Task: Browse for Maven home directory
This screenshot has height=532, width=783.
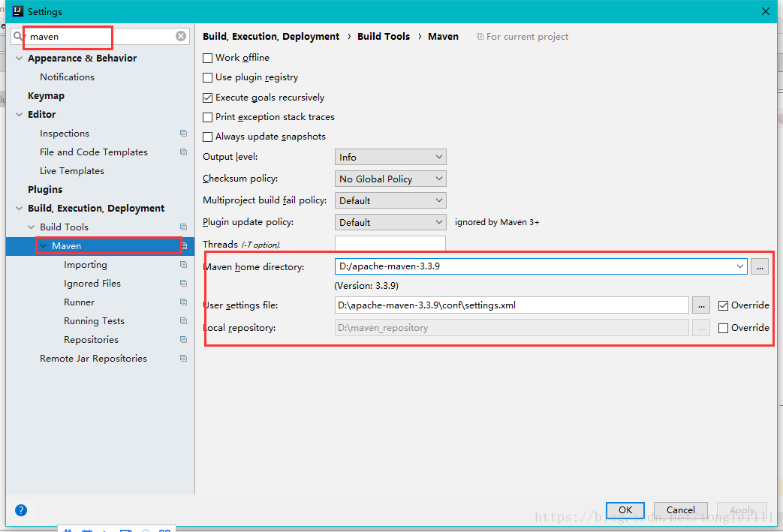Action: click(x=760, y=266)
